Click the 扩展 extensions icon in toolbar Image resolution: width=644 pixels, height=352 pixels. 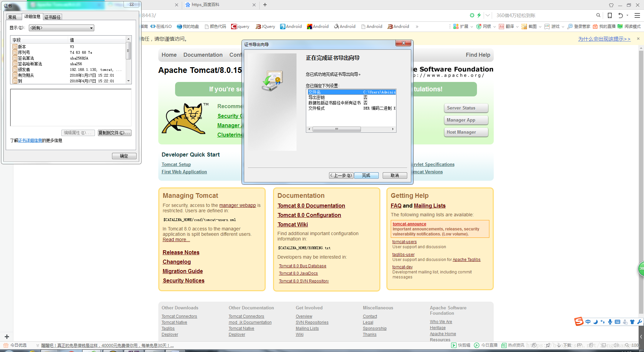tap(456, 27)
